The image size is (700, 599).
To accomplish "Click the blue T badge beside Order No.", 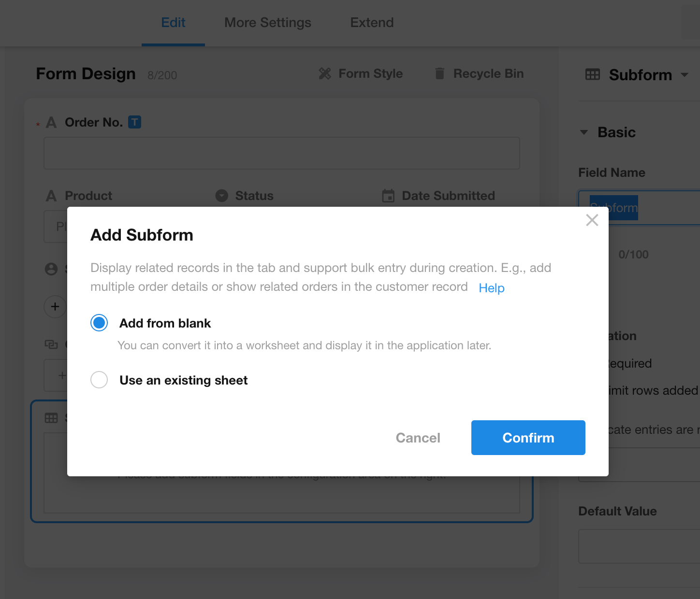I will pos(134,122).
